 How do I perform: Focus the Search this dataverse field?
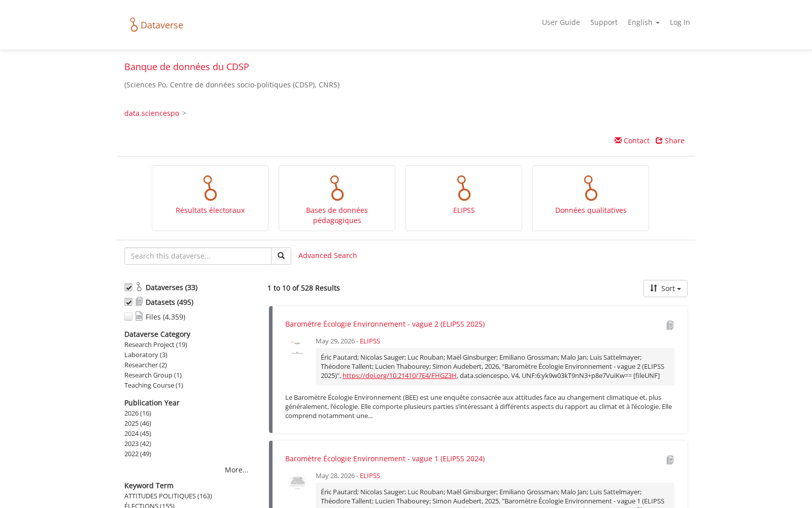point(198,256)
